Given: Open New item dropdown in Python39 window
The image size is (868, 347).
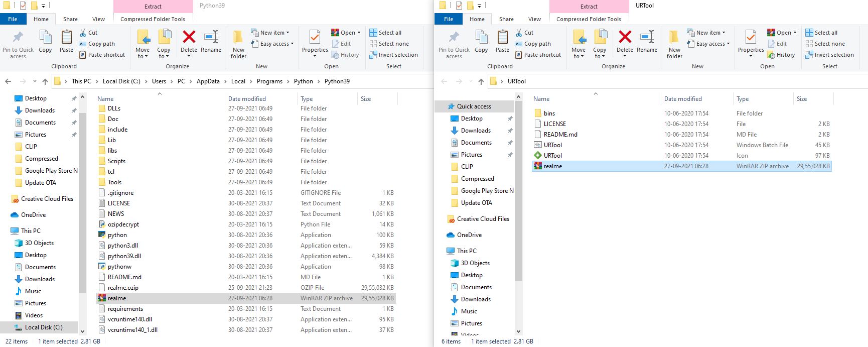Looking at the screenshot, I should 270,33.
